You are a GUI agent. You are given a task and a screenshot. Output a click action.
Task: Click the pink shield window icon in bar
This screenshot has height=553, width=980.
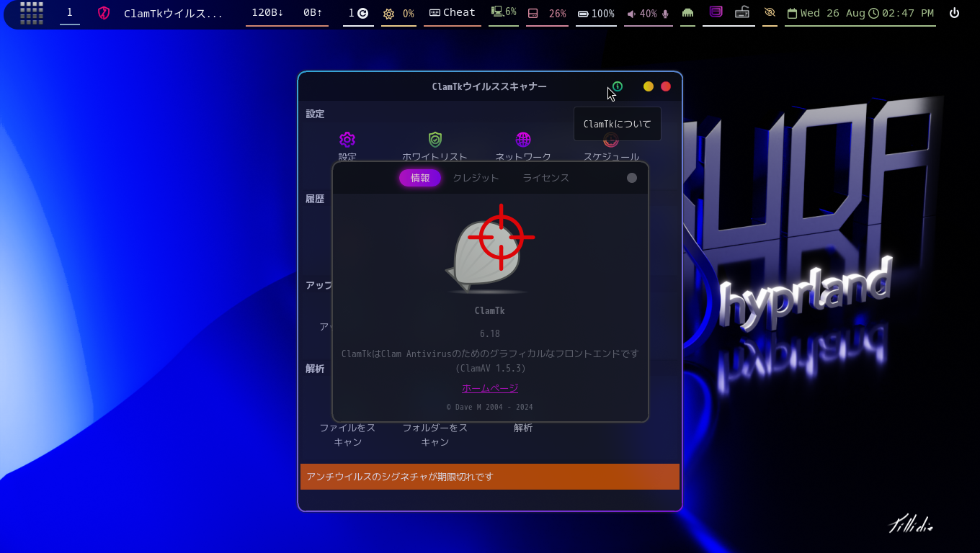(104, 13)
